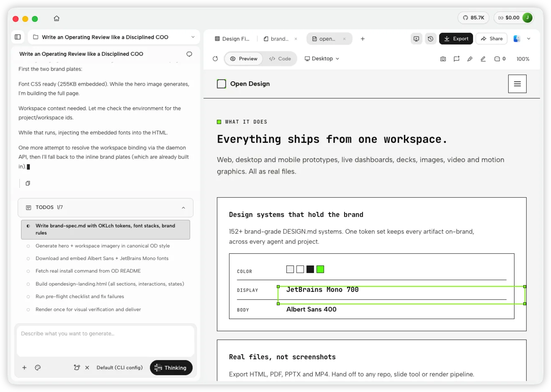Select the 'JetBrains Mono 700' display text
551x392 pixels.
coord(322,289)
